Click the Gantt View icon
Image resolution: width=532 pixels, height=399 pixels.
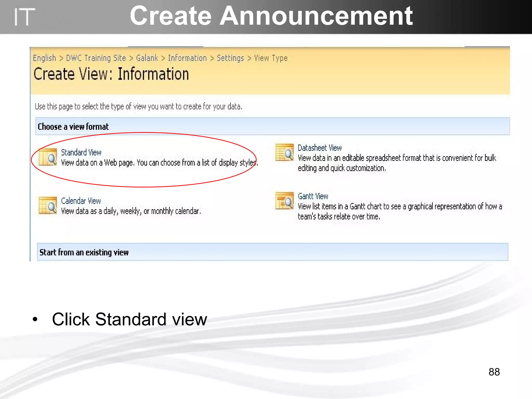click(x=285, y=201)
